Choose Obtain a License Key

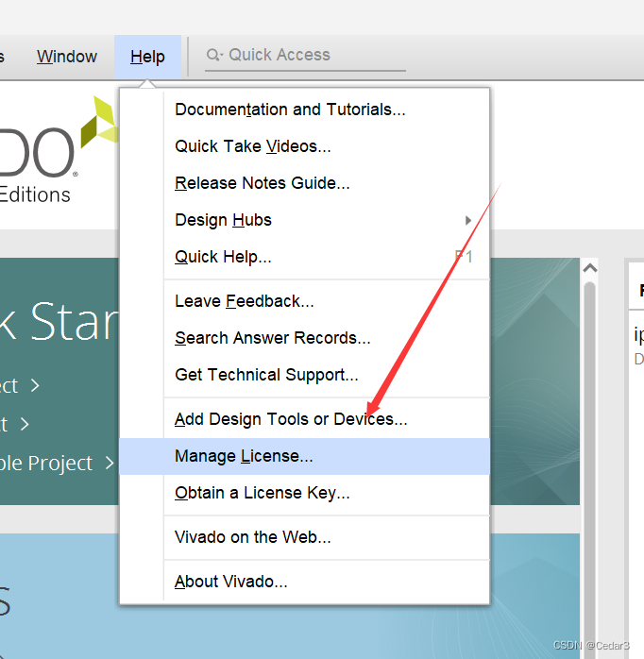pyautogui.click(x=305, y=493)
